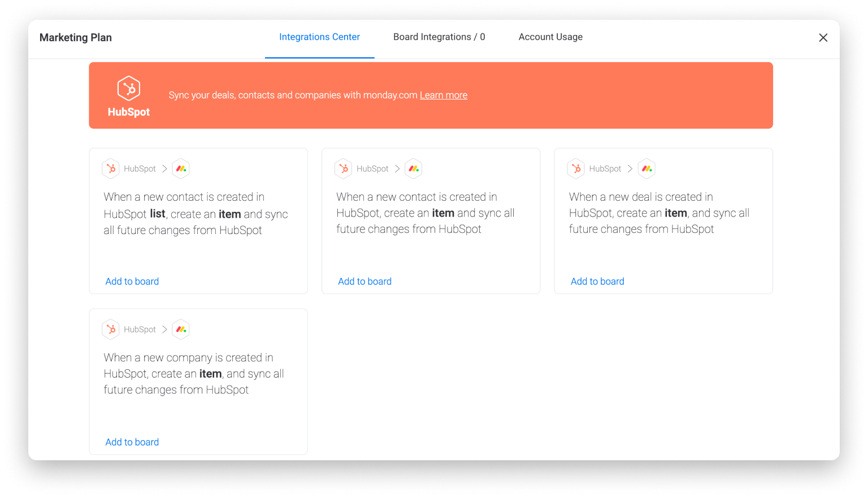Click 'HubSpot' wordmark under banner logo
Viewport: 868px width, 497px height.
point(129,112)
